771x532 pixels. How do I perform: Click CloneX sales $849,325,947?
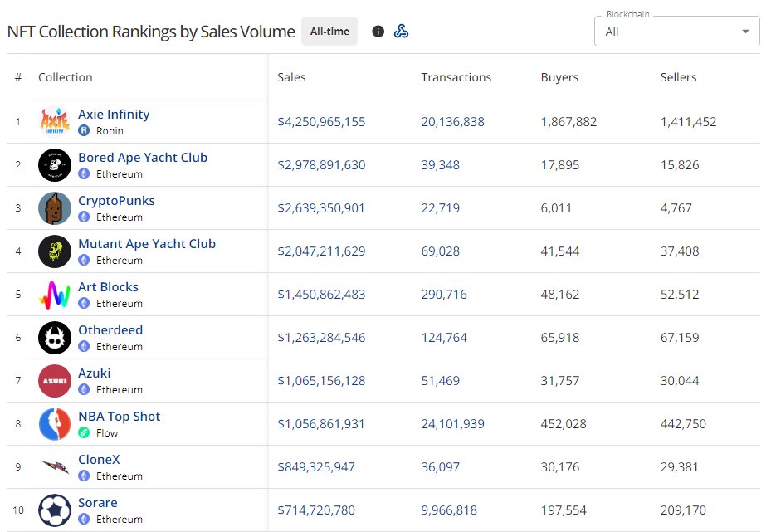(x=316, y=467)
